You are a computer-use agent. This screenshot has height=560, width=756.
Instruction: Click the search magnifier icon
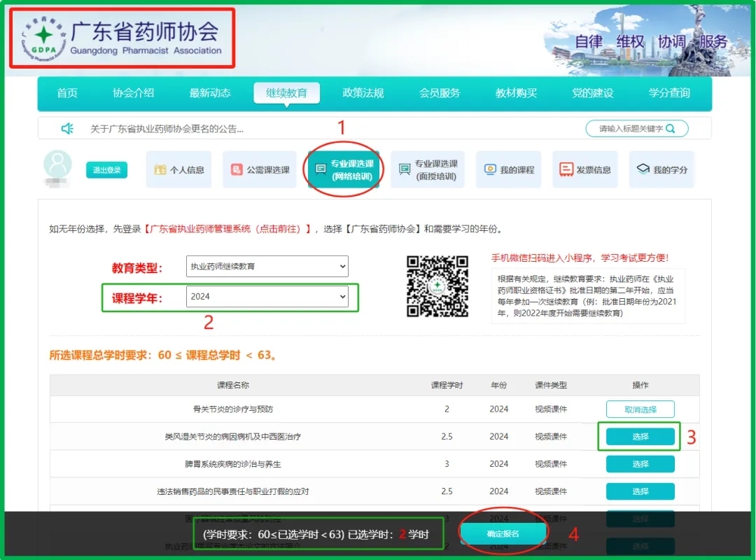coord(670,129)
